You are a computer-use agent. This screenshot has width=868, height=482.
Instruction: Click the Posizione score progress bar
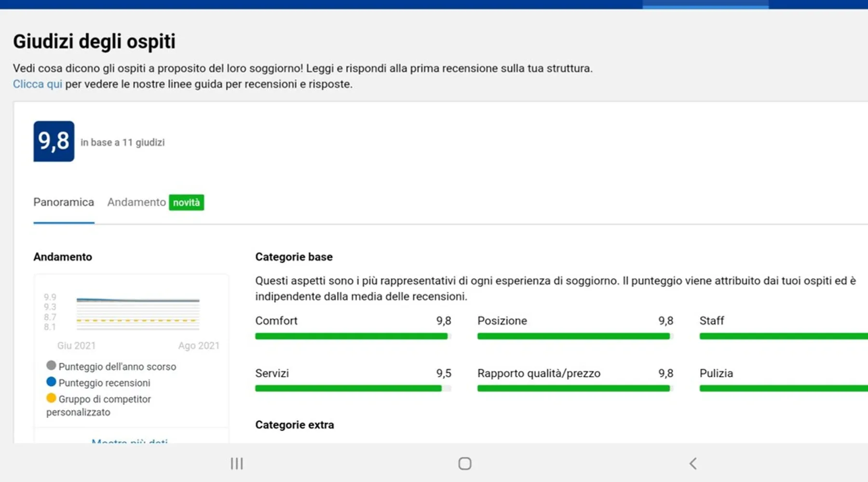click(x=574, y=336)
